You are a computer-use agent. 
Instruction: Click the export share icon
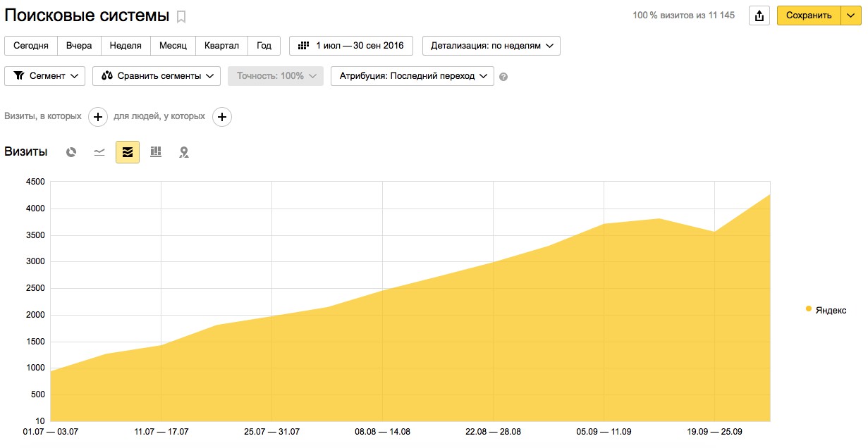759,15
